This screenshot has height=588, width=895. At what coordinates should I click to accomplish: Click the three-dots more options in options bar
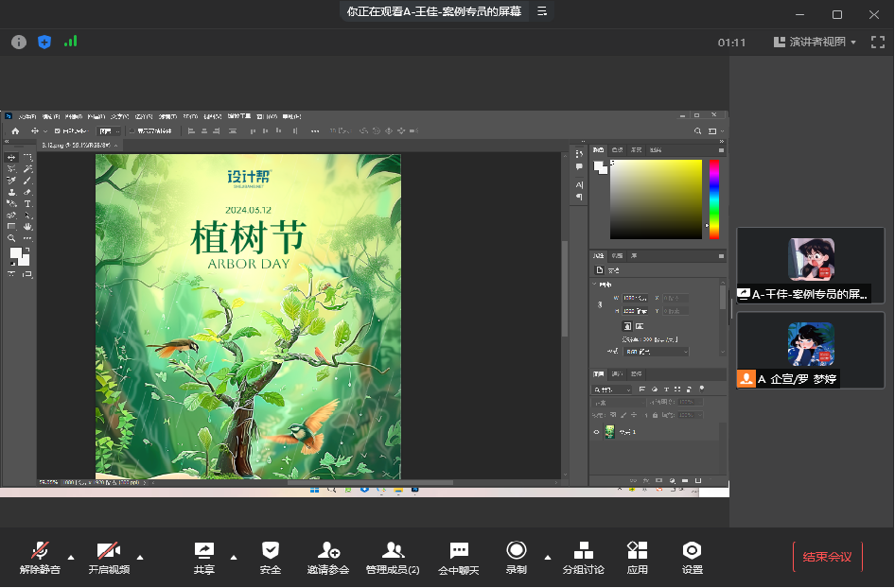coord(315,131)
